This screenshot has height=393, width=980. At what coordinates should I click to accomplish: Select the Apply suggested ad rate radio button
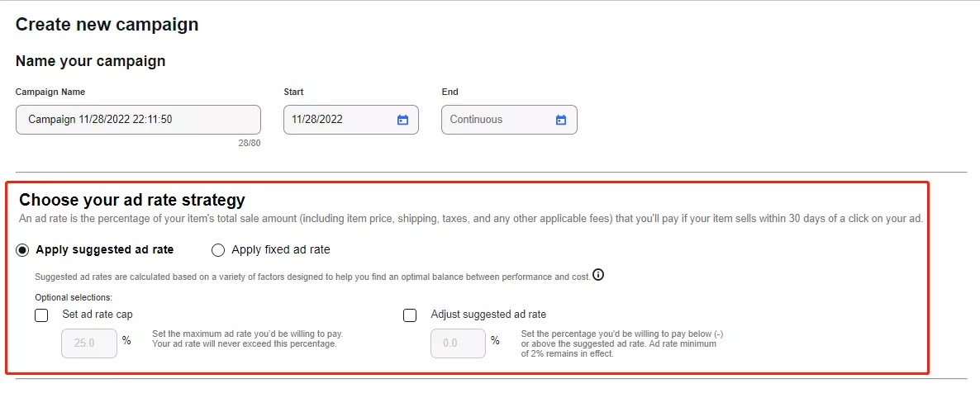(25, 249)
